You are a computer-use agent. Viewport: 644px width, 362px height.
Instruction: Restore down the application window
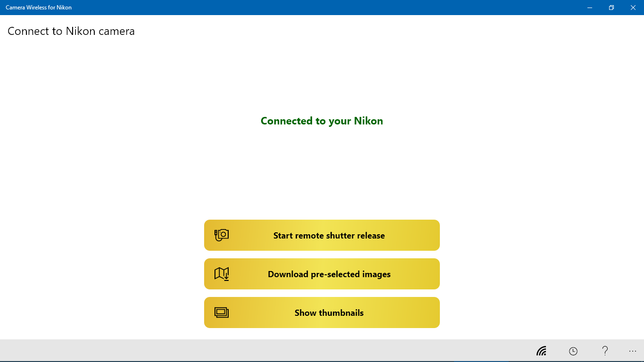coord(611,8)
